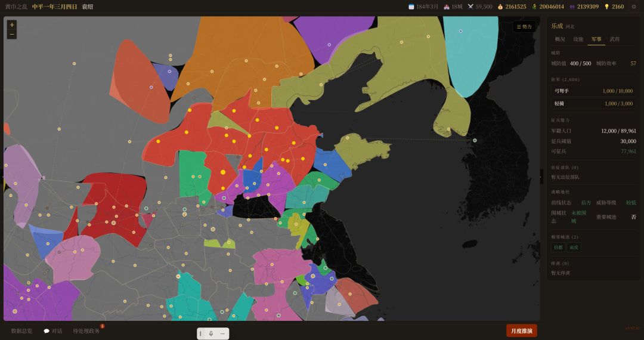Click the purple population icon
This screenshot has width=644, height=340.
[x=572, y=7]
